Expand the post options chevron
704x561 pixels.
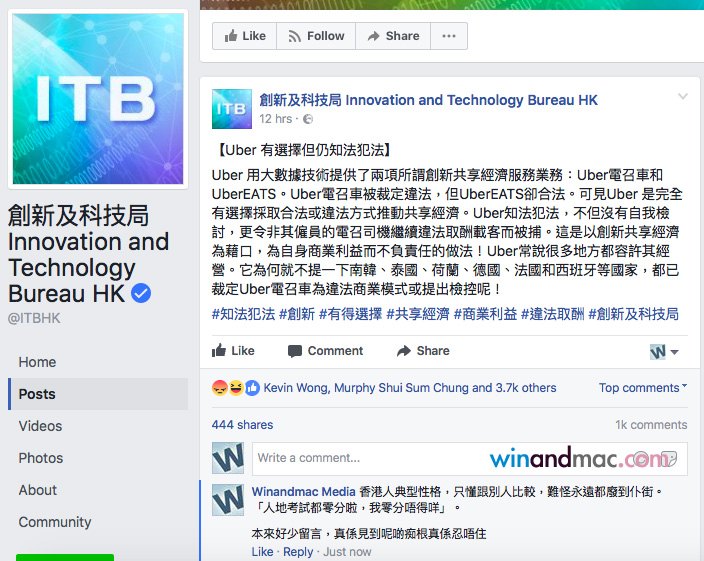[x=682, y=96]
